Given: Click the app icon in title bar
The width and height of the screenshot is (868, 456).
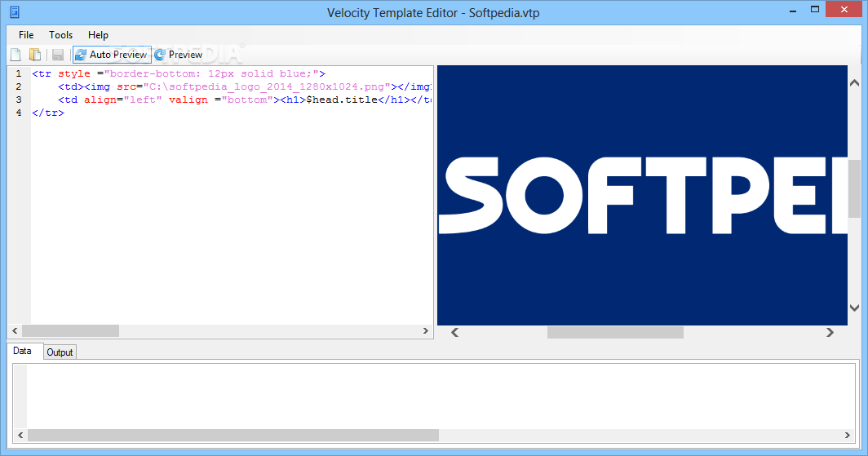Looking at the screenshot, I should click(15, 12).
